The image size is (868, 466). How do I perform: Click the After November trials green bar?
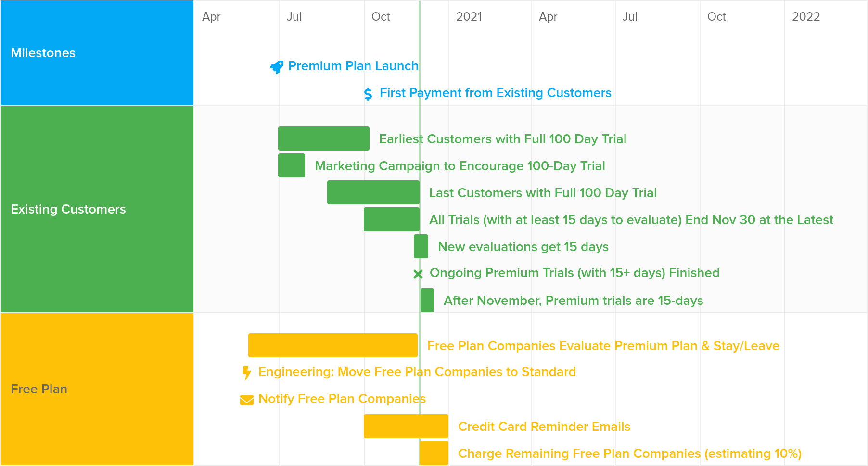427,300
